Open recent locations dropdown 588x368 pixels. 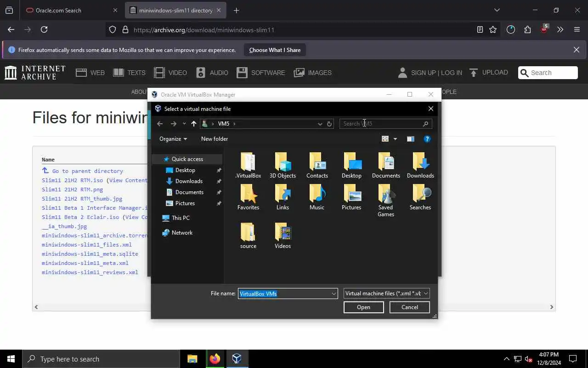pos(184,124)
